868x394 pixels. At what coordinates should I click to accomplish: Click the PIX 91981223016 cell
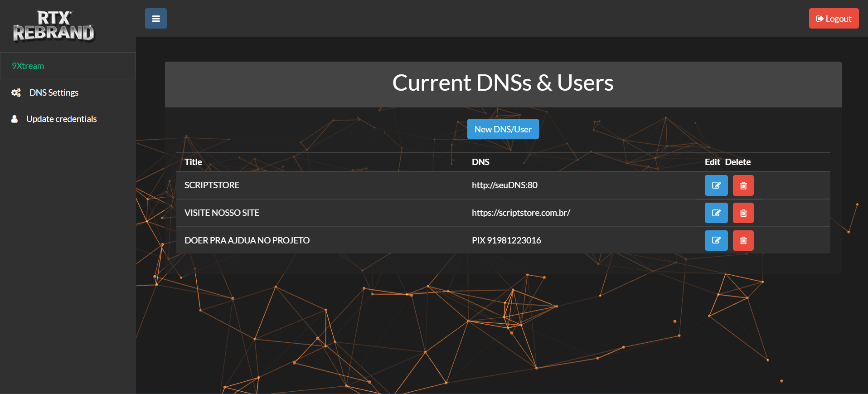(x=506, y=241)
